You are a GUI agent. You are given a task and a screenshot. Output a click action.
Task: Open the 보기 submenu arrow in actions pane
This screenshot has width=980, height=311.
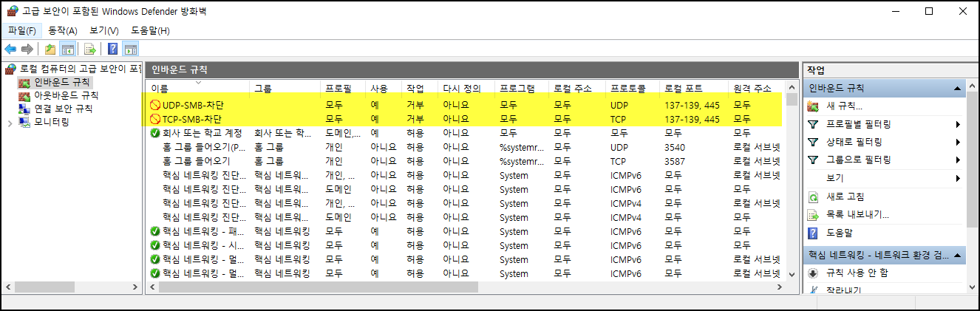[958, 178]
